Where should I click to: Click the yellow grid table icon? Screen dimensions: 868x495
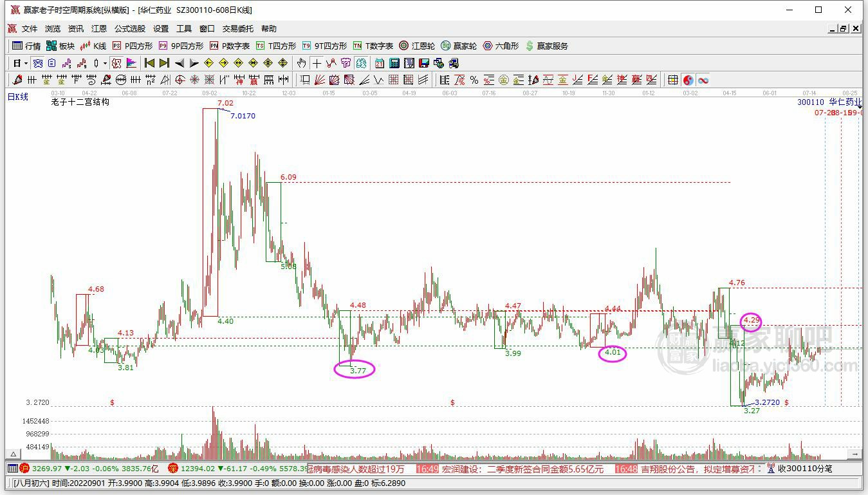pos(673,80)
